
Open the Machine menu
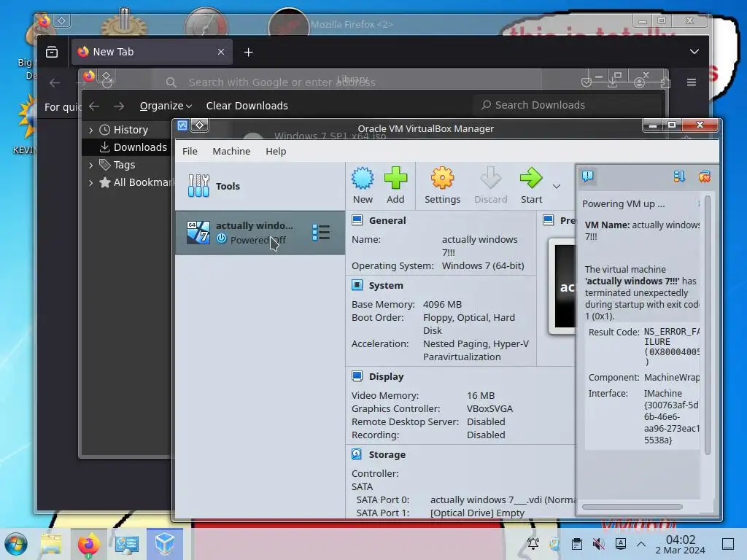(x=231, y=152)
